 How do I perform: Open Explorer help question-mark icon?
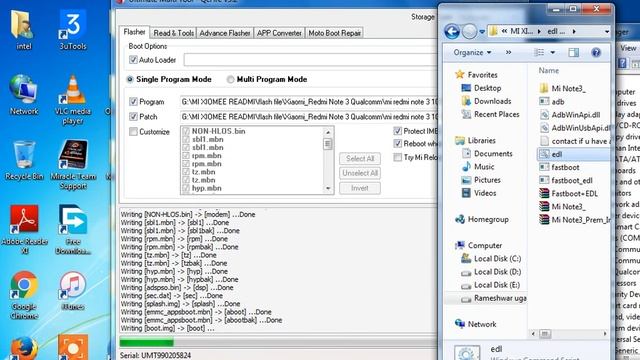click(596, 52)
